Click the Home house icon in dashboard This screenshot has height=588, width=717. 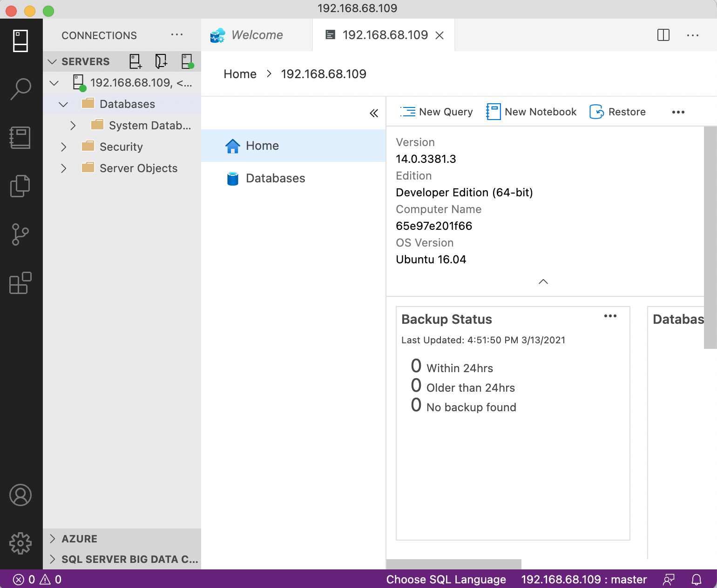(233, 146)
